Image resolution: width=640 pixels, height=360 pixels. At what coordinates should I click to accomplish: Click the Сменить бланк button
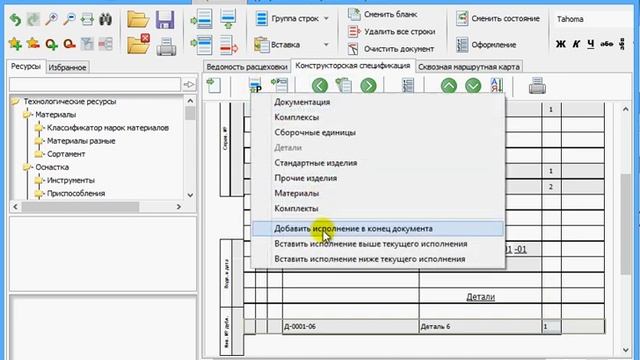382,14
